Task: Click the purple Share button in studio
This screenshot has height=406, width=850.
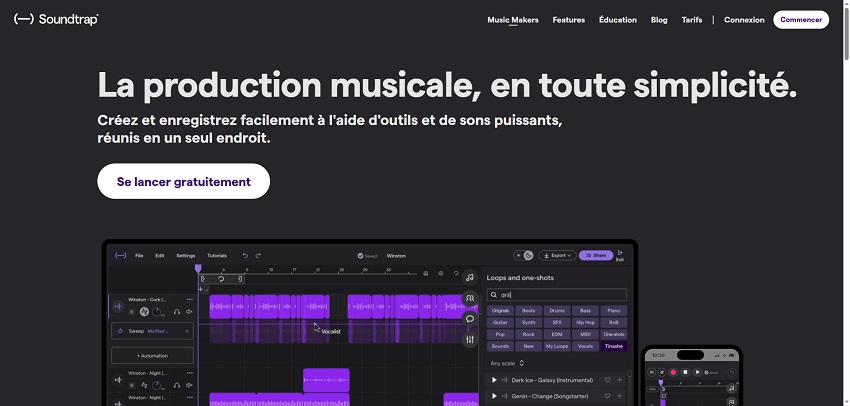Action: click(x=596, y=255)
